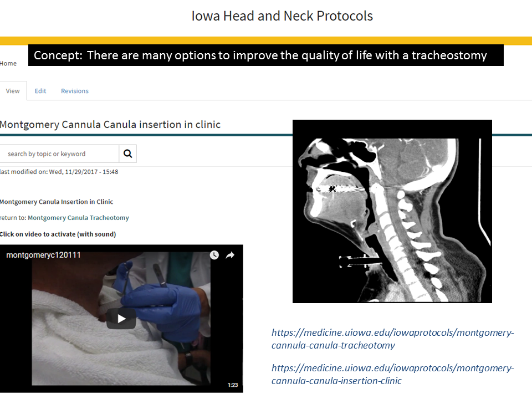The width and height of the screenshot is (532, 399).
Task: Open the Home breadcrumb link
Action: [x=8, y=63]
